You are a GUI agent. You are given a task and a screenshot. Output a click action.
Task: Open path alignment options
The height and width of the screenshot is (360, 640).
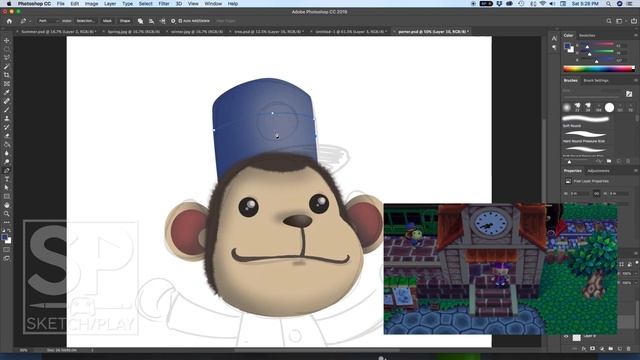pos(151,21)
